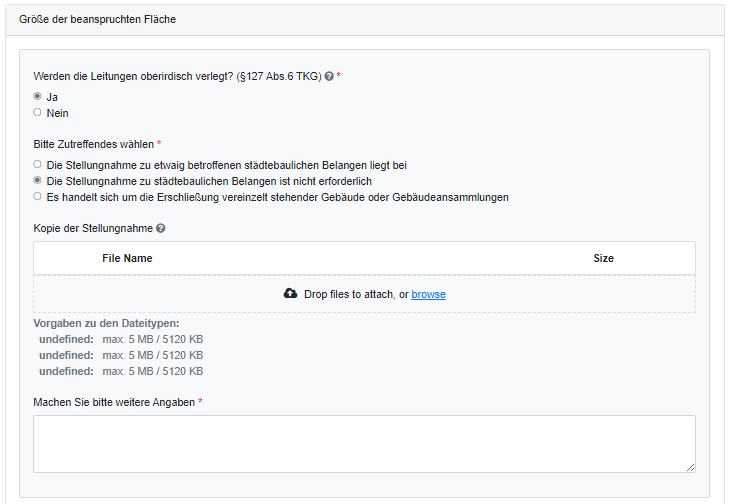Choose "Stellungnahme zu etwaig betroffenen städtebaulichen Belangen liegt bei"
This screenshot has width=730, height=504.
tap(38, 164)
